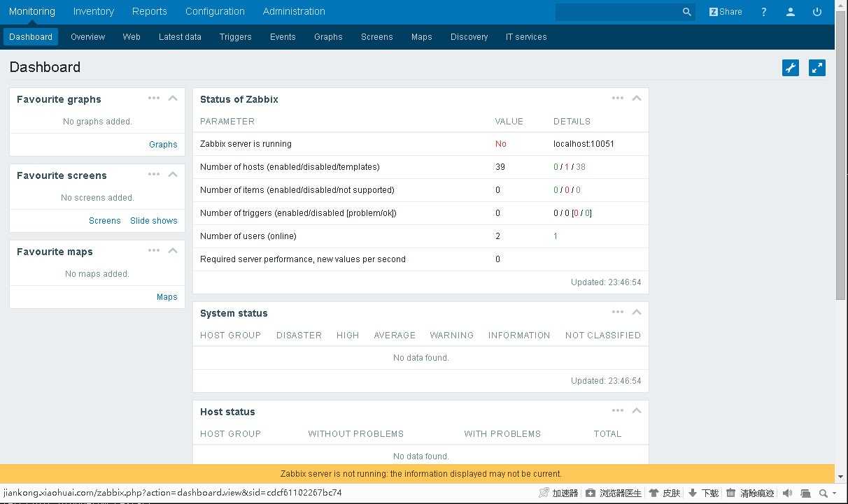
Task: Click the browser accelerator (加速器) icon
Action: [544, 493]
